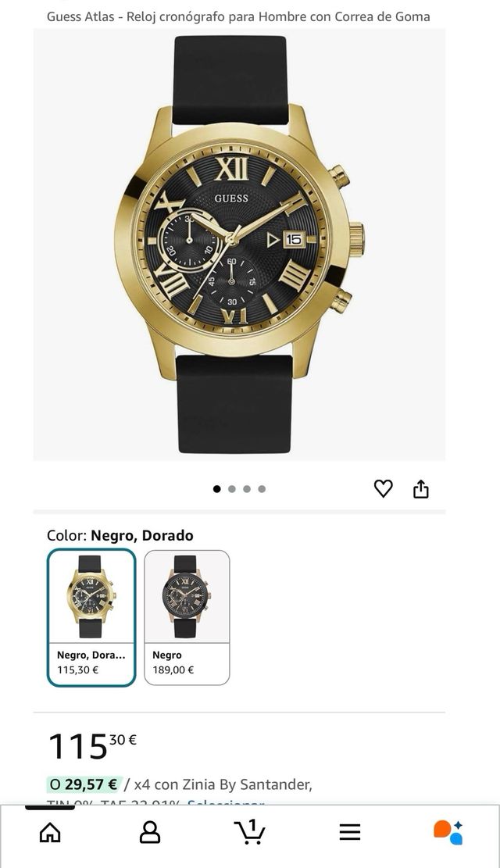Add watch to wishlist via heart icon

382,487
